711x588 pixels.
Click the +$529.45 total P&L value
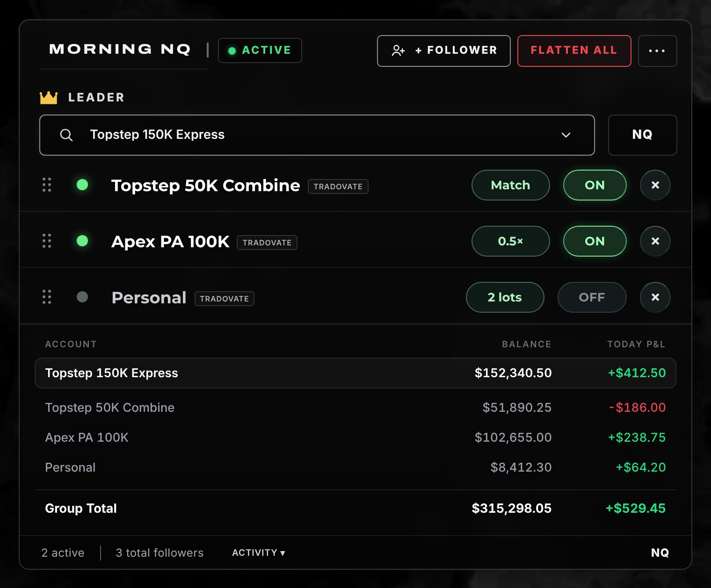636,509
